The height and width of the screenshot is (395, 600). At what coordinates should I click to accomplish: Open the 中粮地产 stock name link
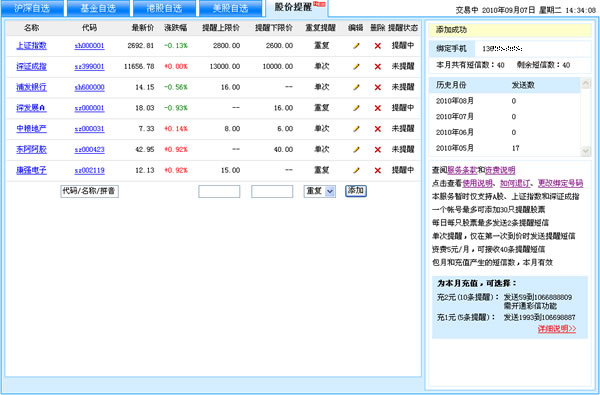point(31,129)
